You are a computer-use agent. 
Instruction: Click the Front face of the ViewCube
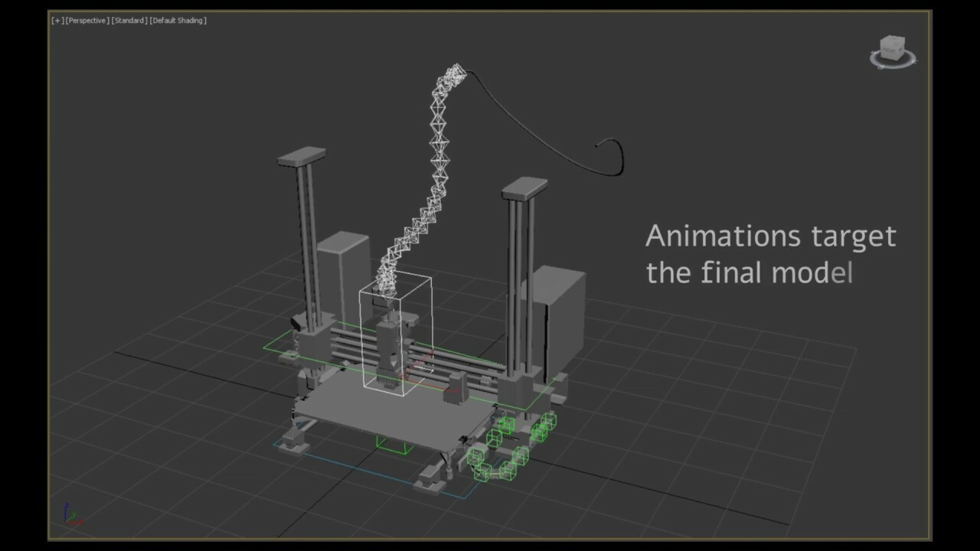coord(888,50)
